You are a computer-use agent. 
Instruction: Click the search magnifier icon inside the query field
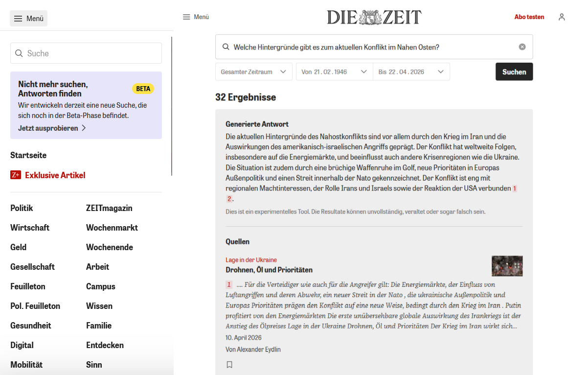click(x=226, y=47)
